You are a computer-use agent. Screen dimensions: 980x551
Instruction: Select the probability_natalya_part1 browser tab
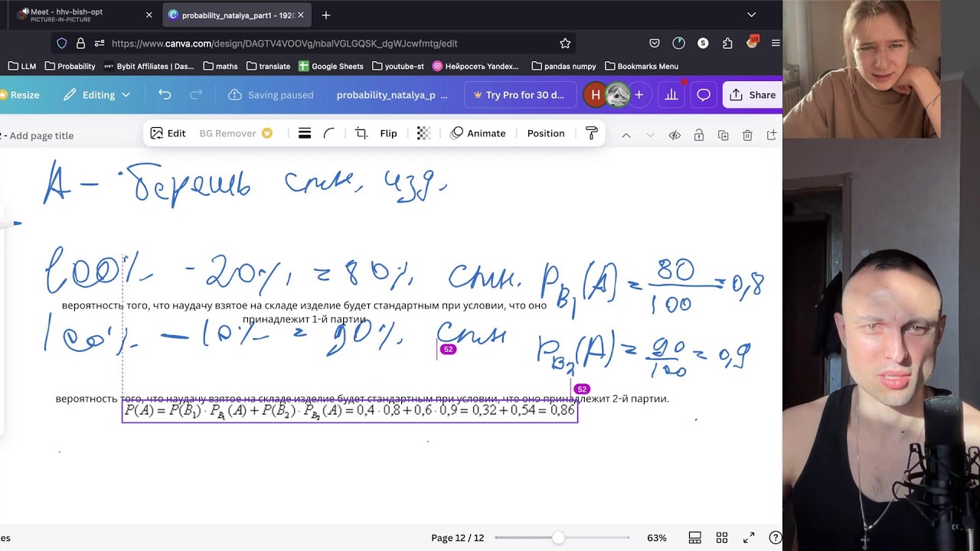(236, 15)
